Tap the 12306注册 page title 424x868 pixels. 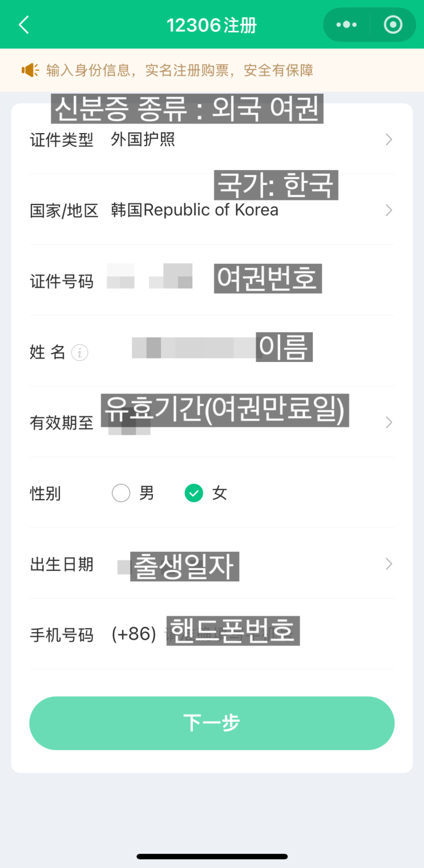pos(212,25)
